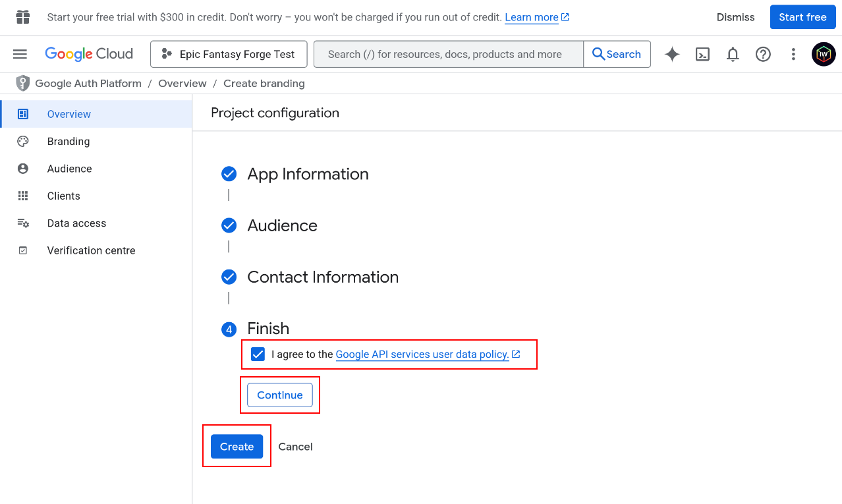Image resolution: width=842 pixels, height=504 pixels.
Task: Open the Google API services user data policy link
Action: coord(422,354)
